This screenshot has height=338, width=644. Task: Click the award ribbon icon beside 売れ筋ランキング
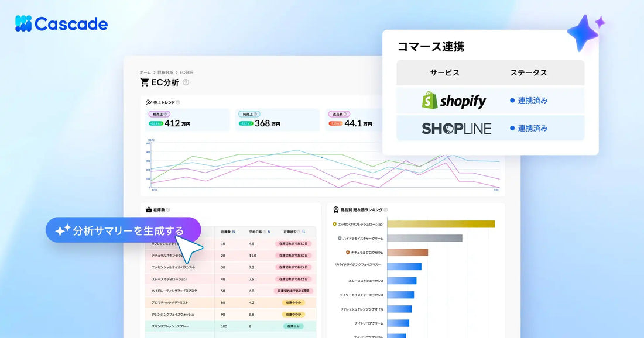(x=336, y=209)
